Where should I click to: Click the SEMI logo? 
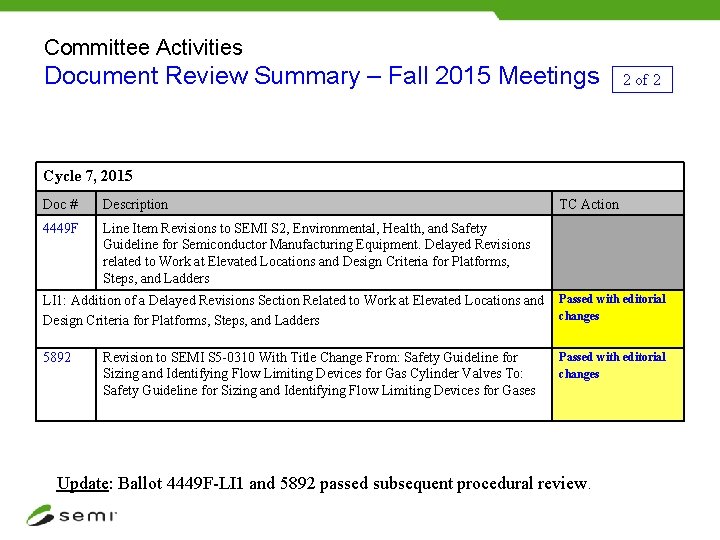click(72, 515)
